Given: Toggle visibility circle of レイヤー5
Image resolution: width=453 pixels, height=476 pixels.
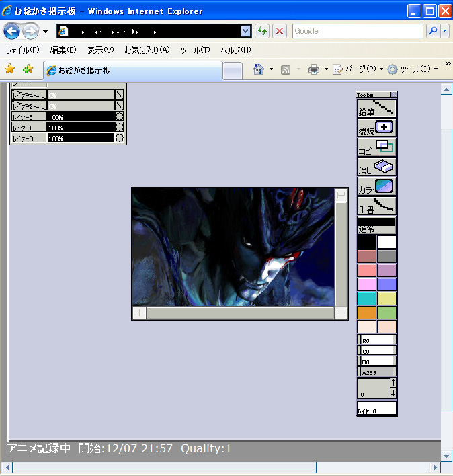Looking at the screenshot, I should pos(120,116).
